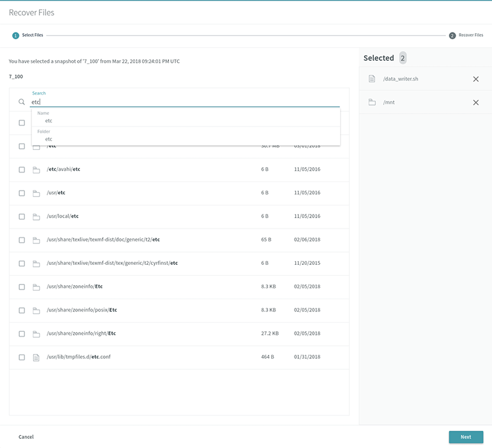The height and width of the screenshot is (448, 492).
Task: Check the box for the /etc row
Action: click(22, 146)
